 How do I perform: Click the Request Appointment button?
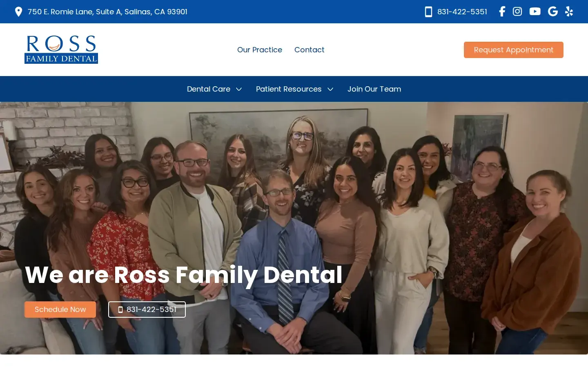[514, 50]
